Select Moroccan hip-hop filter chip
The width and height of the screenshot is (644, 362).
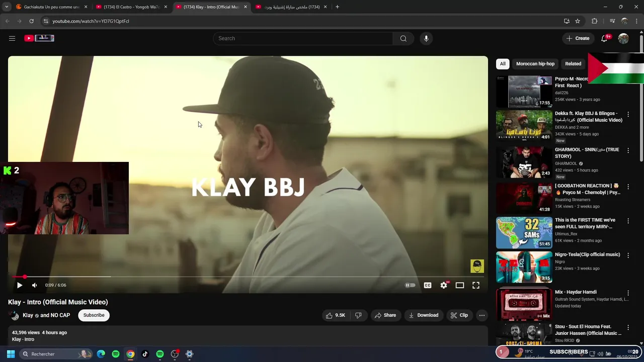coord(535,64)
